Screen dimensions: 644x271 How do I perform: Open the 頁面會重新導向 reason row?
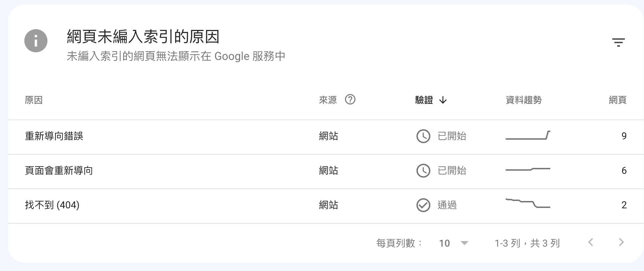(59, 171)
